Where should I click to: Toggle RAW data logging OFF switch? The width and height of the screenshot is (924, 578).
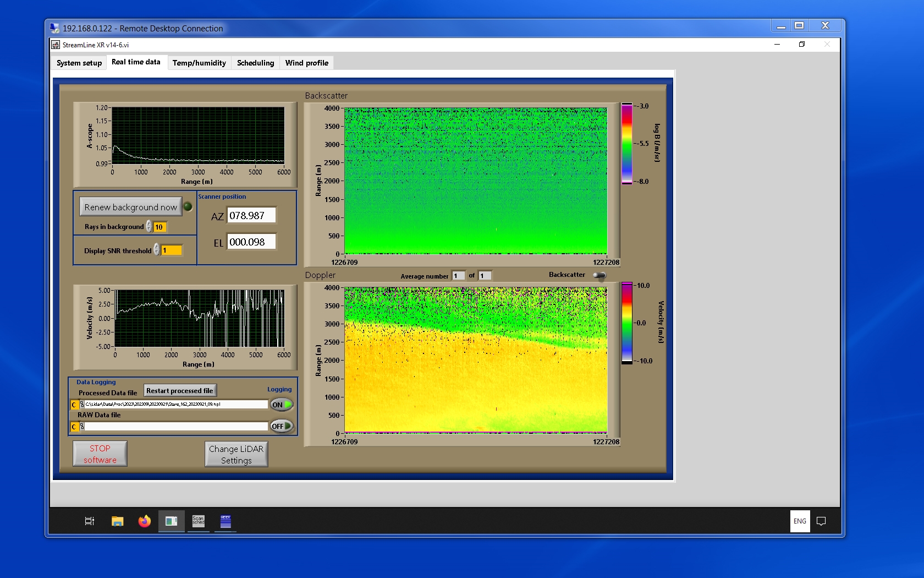(281, 426)
